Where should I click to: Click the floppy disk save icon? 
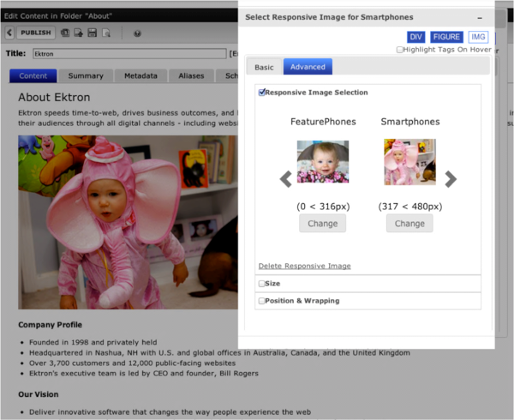(x=93, y=33)
